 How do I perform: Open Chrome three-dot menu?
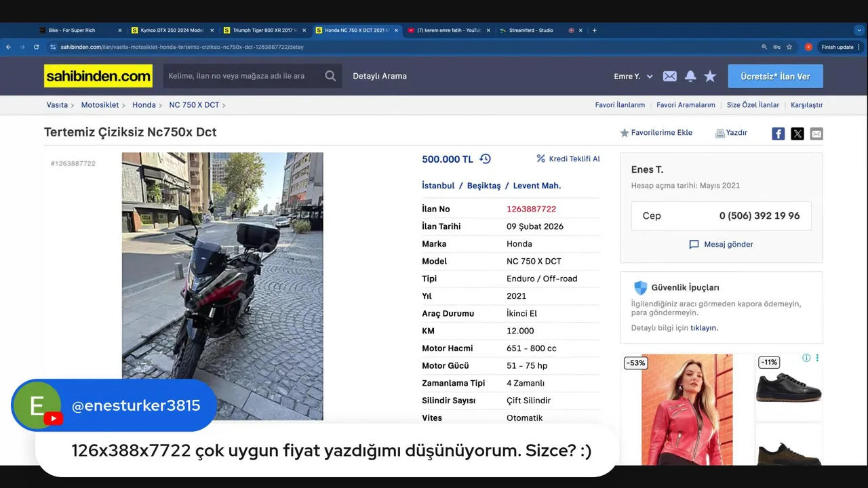[x=859, y=47]
